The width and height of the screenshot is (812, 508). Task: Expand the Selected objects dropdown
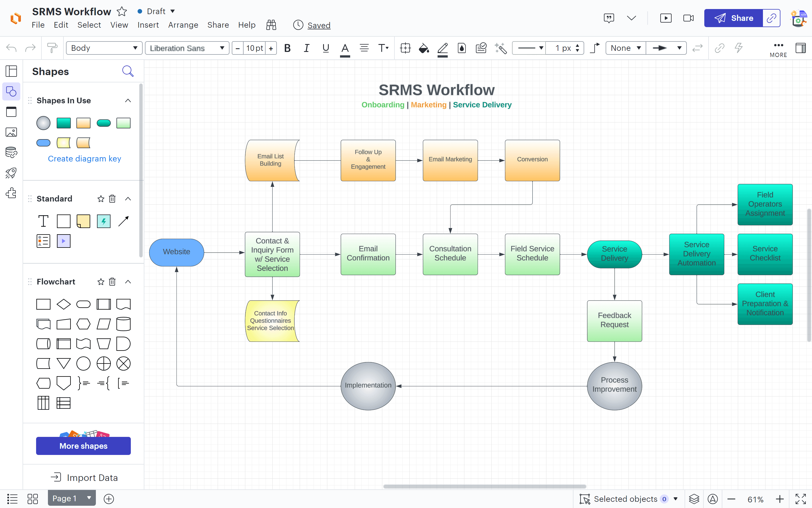click(676, 499)
